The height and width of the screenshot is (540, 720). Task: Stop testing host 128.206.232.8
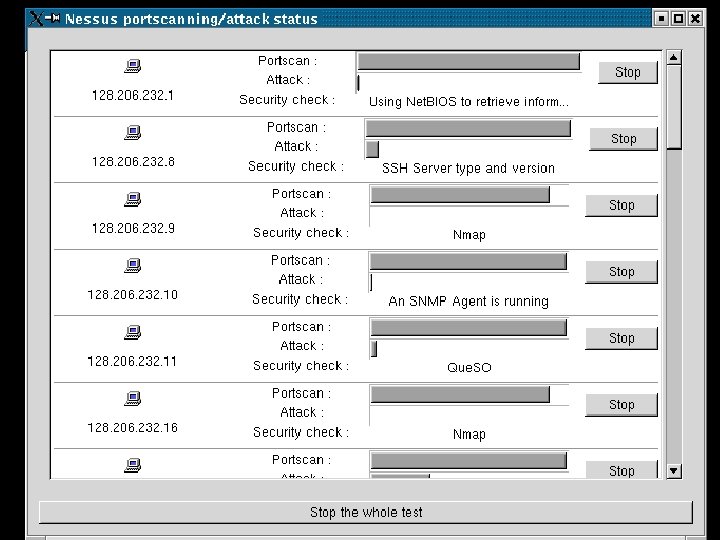[x=624, y=139]
